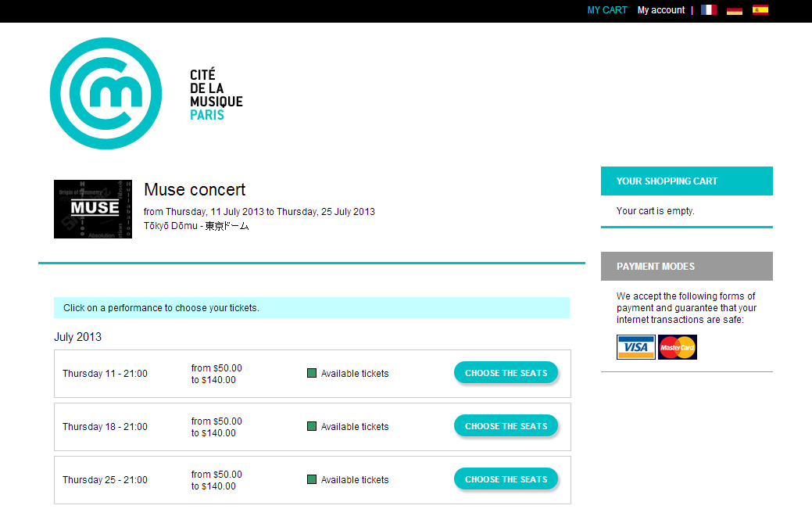Click the YOUR SHOPPING CART header
The height and width of the screenshot is (509, 812).
click(687, 181)
